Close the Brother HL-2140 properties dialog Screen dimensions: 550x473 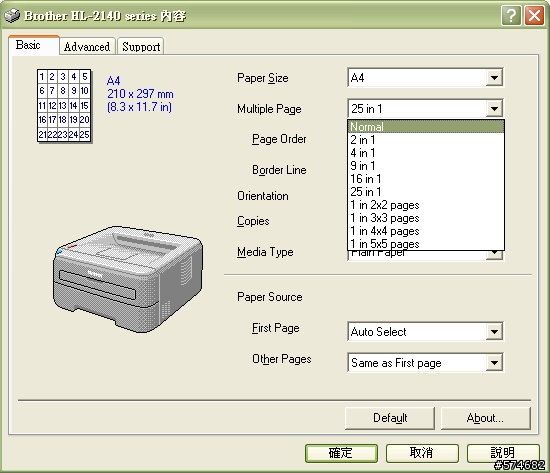pos(534,16)
